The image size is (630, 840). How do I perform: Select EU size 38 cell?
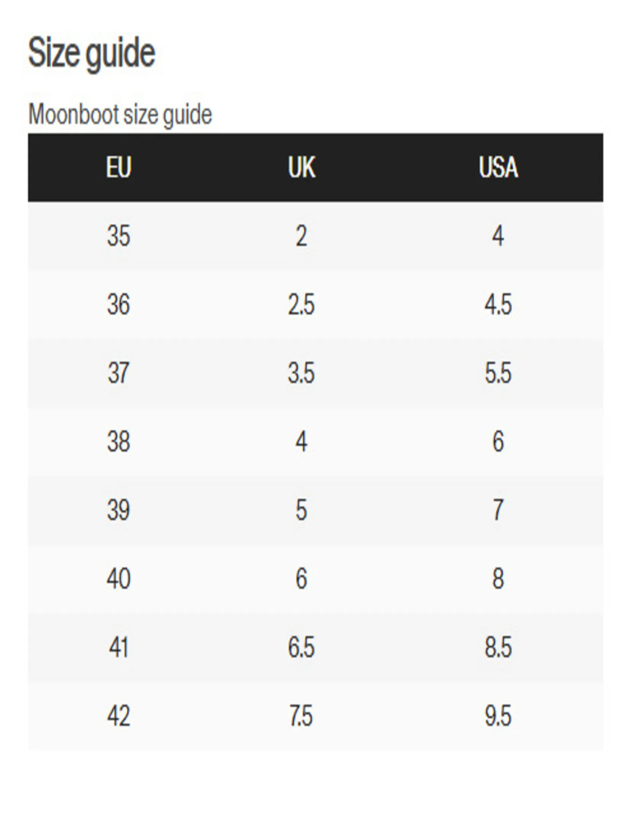pos(119,441)
